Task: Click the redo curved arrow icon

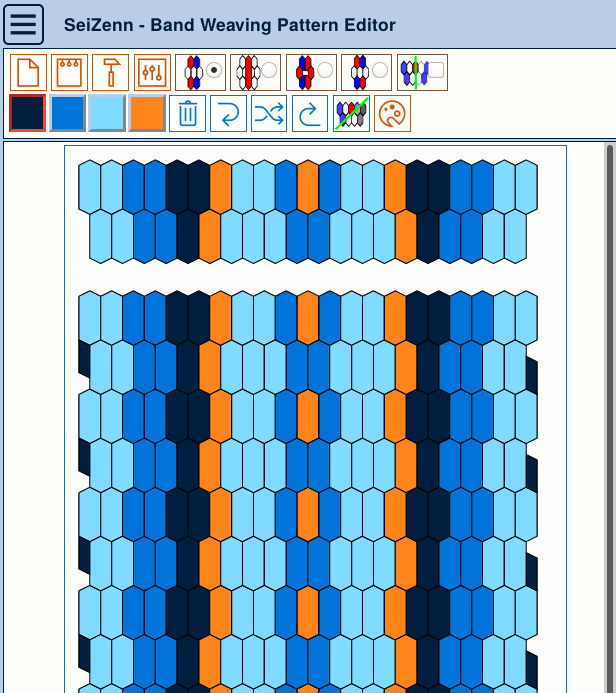Action: [310, 114]
